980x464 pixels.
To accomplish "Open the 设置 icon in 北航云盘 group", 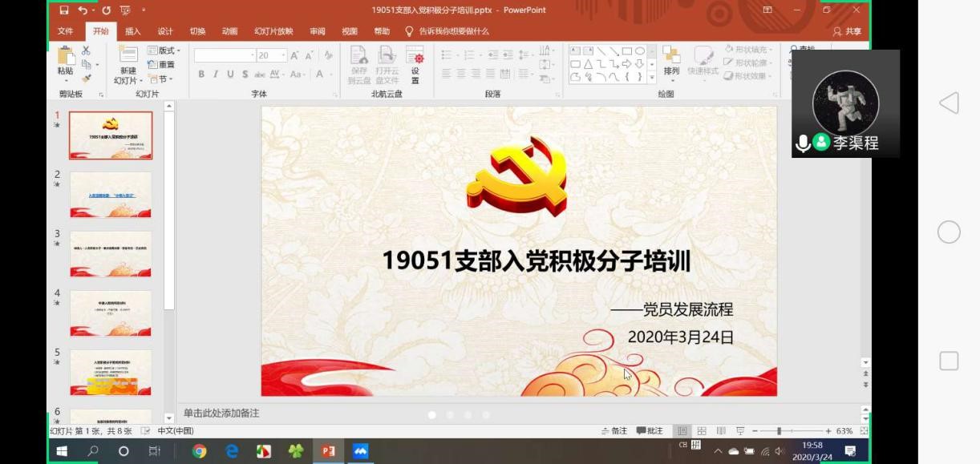I will [x=415, y=63].
